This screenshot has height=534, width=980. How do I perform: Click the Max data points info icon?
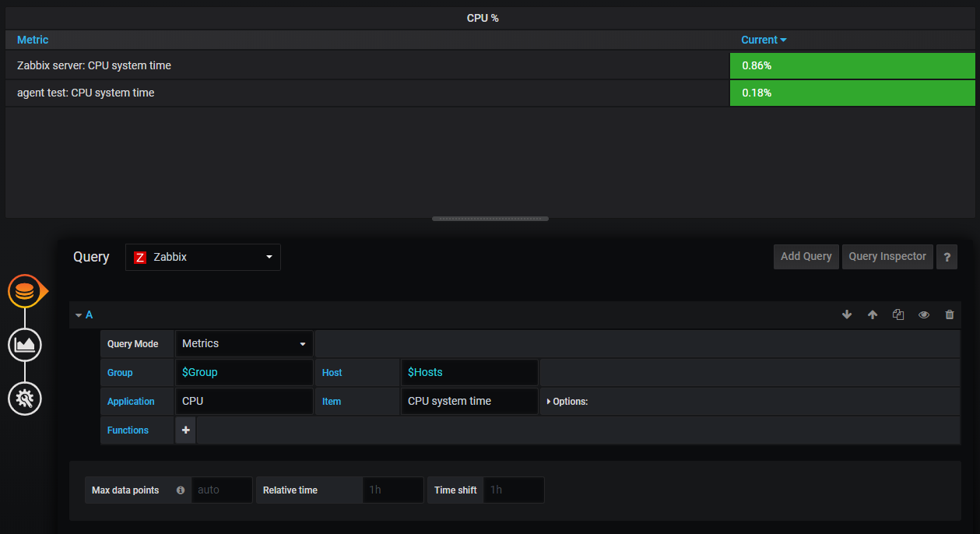[181, 490]
